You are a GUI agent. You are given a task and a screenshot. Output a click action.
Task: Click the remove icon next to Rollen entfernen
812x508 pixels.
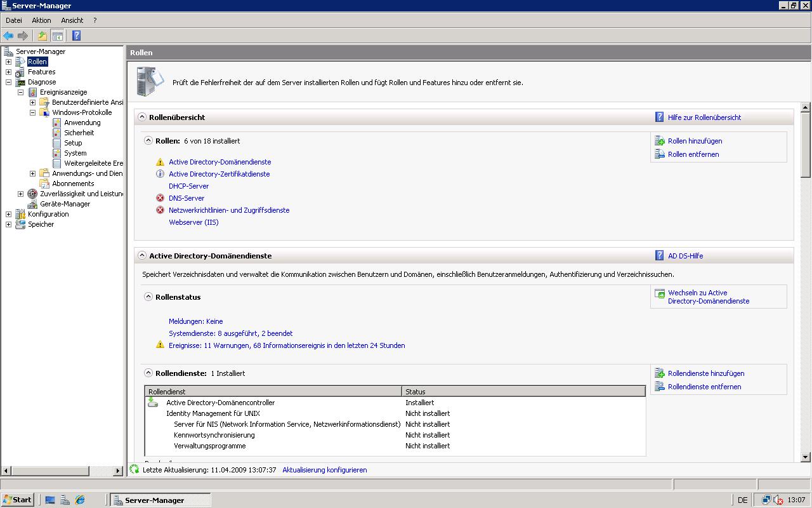pyautogui.click(x=660, y=154)
